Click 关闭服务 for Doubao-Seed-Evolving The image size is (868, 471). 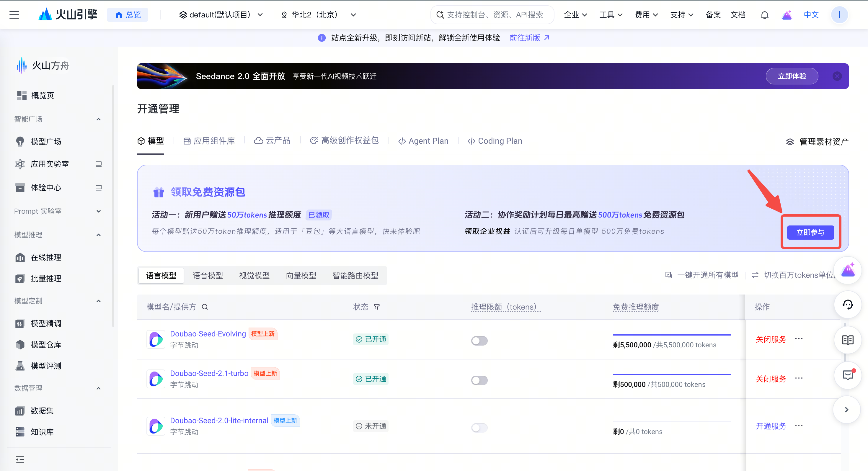click(771, 339)
